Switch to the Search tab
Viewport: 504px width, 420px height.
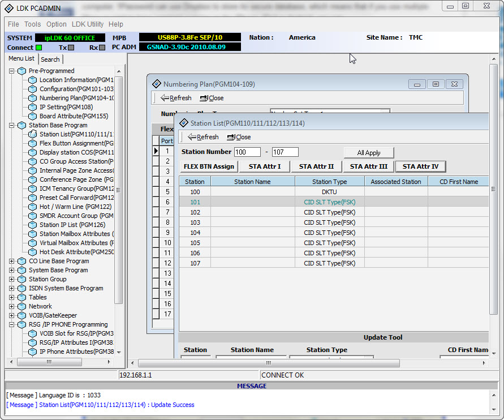pos(50,59)
